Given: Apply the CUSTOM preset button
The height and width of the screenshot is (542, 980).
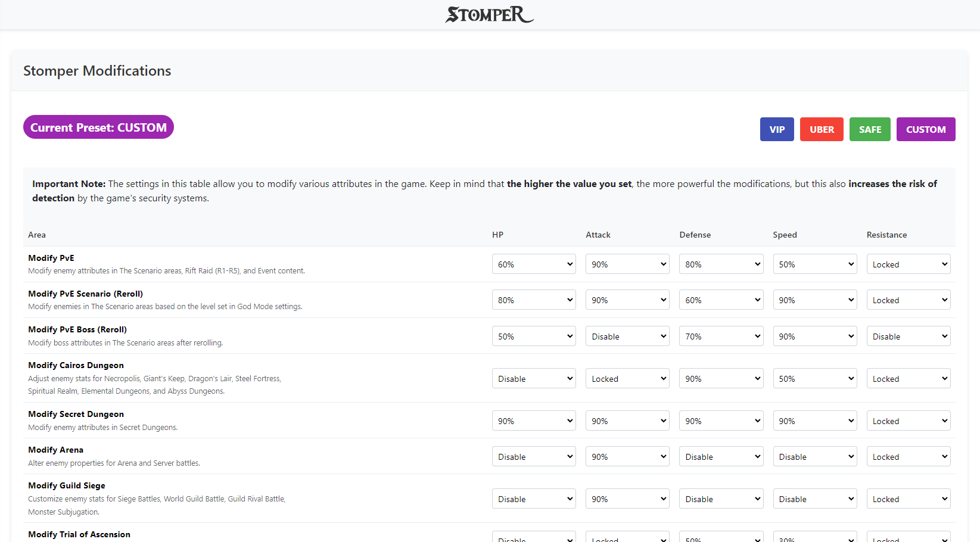Looking at the screenshot, I should click(x=926, y=129).
